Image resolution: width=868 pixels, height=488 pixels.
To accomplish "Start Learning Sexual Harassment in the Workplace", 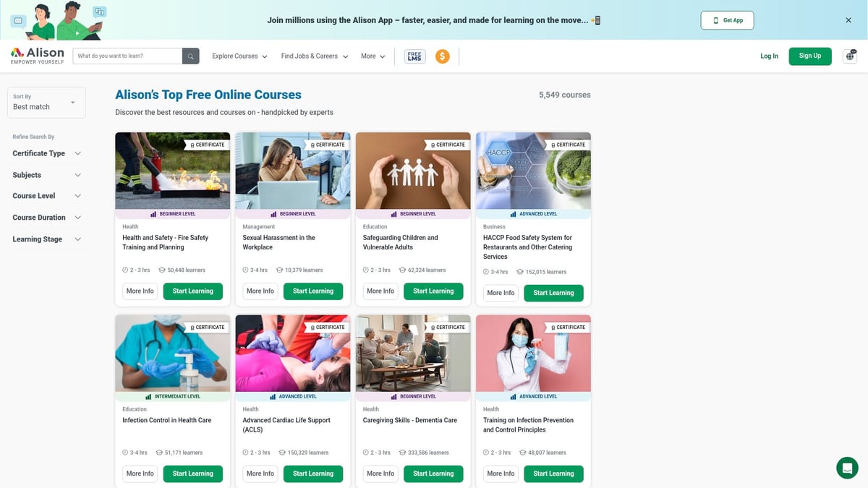I will 313,291.
